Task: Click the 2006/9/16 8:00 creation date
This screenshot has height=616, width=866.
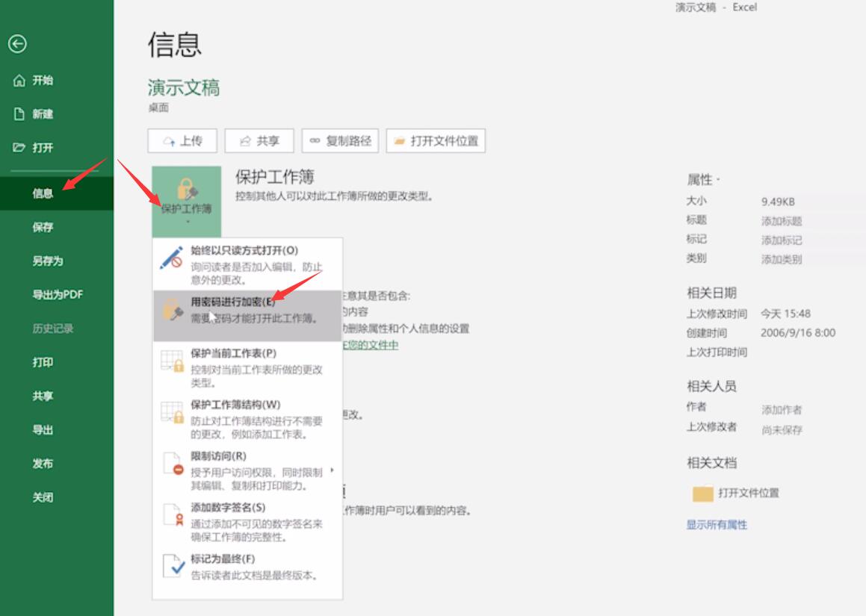Action: pyautogui.click(x=797, y=333)
